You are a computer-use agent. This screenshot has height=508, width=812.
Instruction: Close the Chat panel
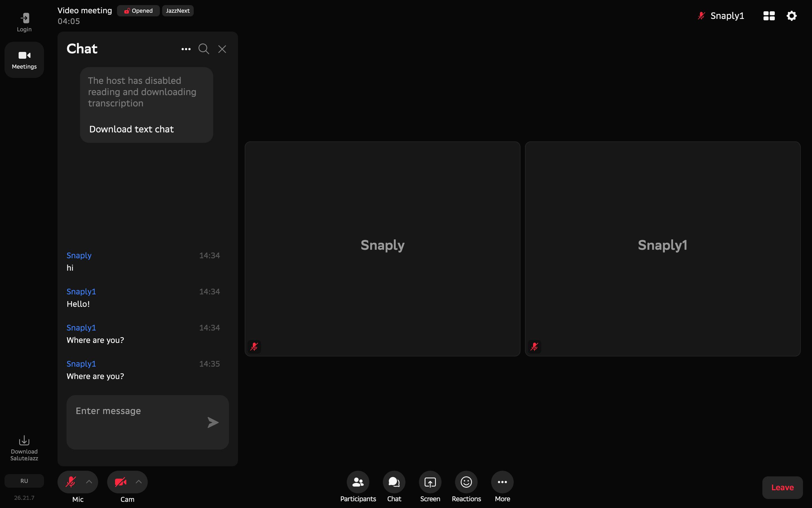(x=222, y=49)
